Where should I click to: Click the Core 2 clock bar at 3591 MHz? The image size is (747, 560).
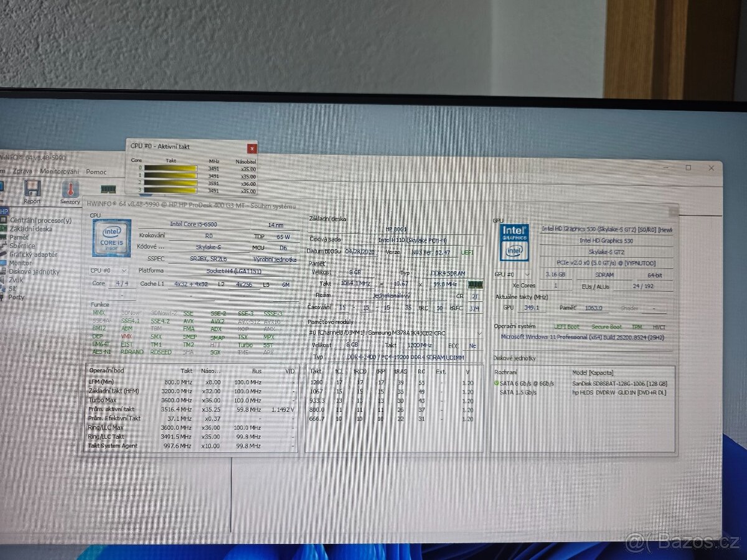point(171,184)
